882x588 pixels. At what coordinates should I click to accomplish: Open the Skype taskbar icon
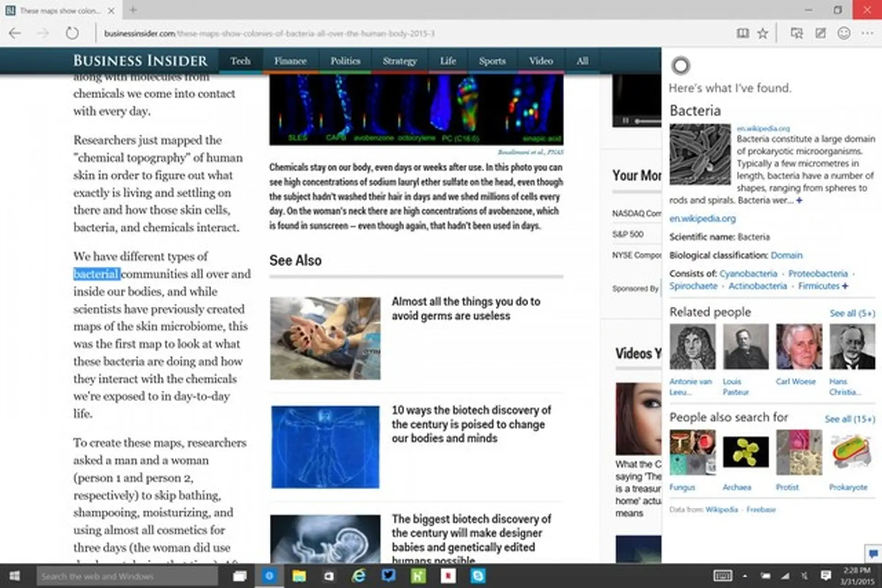click(478, 576)
